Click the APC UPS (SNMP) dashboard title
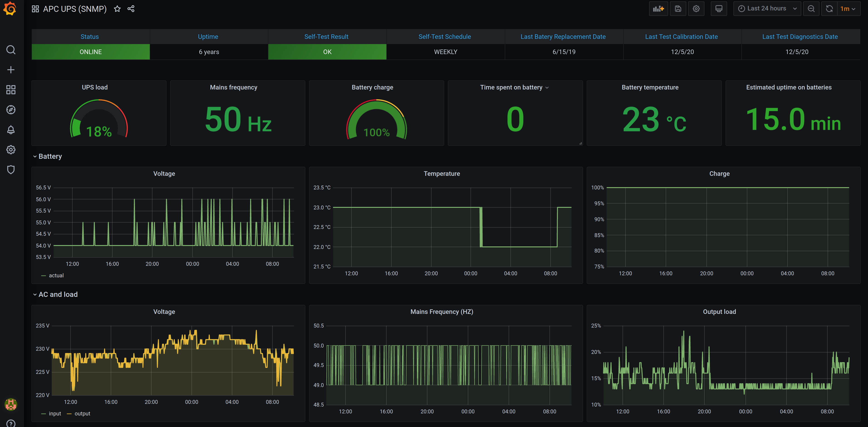 [74, 9]
